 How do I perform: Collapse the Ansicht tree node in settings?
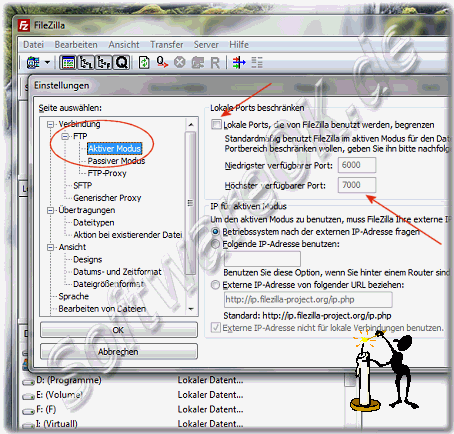[50, 247]
